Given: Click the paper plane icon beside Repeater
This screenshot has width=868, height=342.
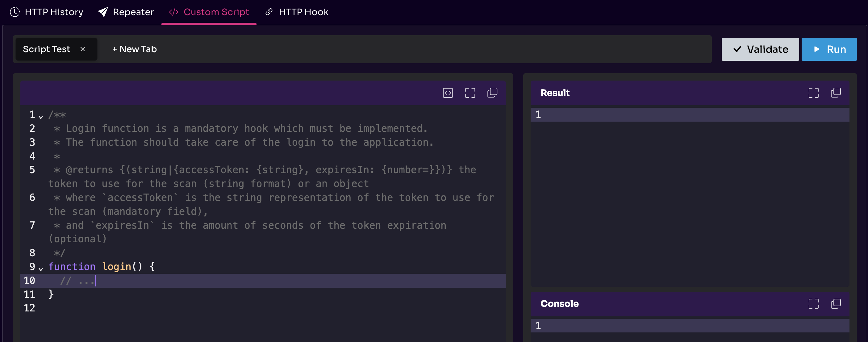Looking at the screenshot, I should pos(103,12).
